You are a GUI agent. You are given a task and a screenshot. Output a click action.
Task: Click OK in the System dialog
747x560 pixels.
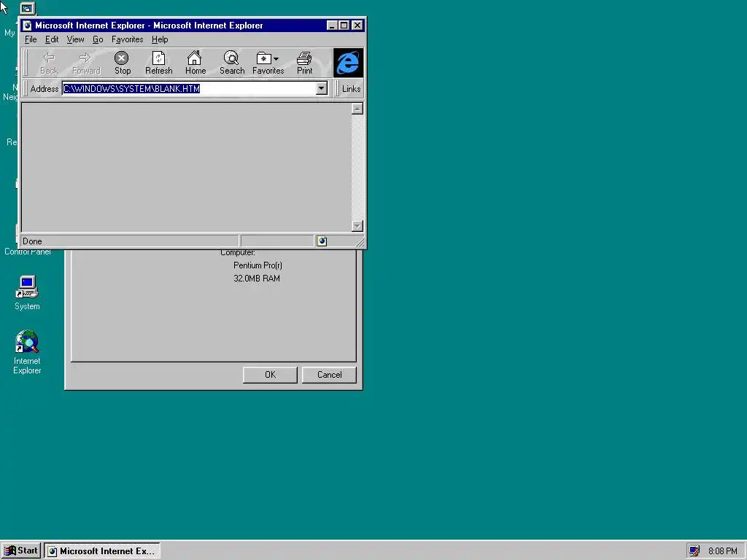point(270,375)
